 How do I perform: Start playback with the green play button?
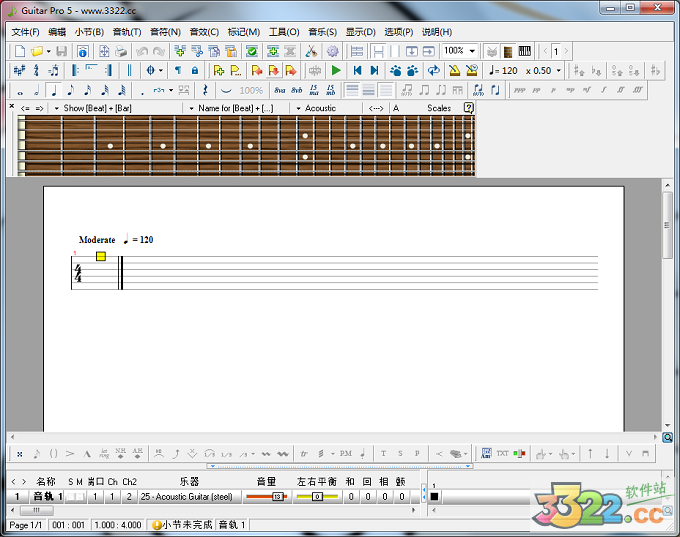[336, 70]
